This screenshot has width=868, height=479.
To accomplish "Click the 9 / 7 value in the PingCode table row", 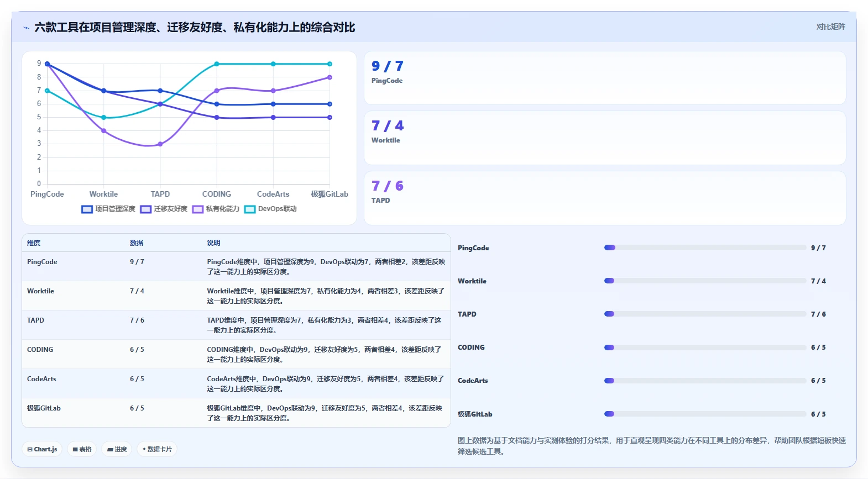I will (137, 262).
